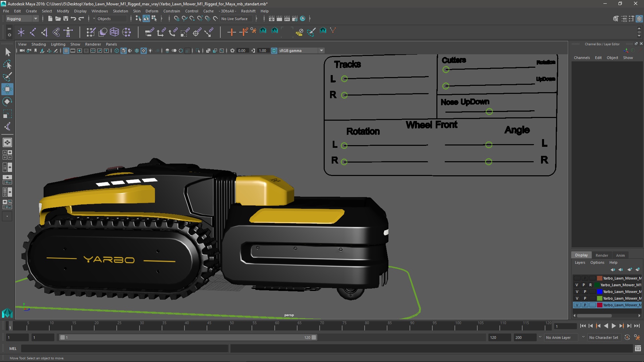The height and width of the screenshot is (362, 644).
Task: Open the Constrain menu
Action: [171, 11]
